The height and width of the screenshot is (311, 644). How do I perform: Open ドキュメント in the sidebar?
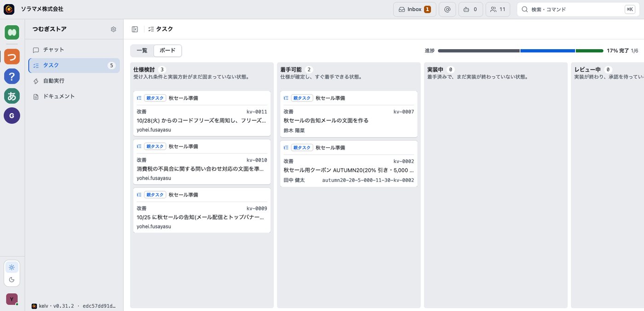click(74, 96)
